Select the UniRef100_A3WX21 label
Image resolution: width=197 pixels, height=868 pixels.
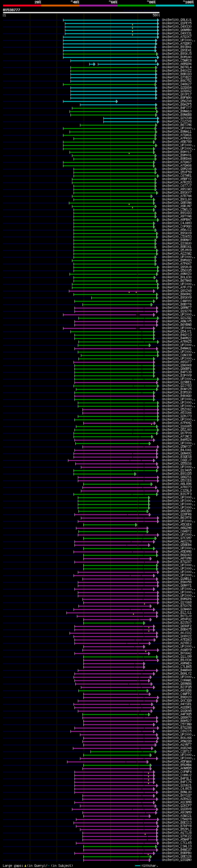[176, 816]
